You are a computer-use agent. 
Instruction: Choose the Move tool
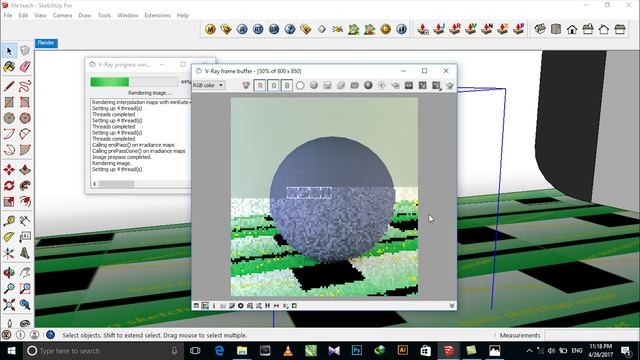tap(9, 169)
